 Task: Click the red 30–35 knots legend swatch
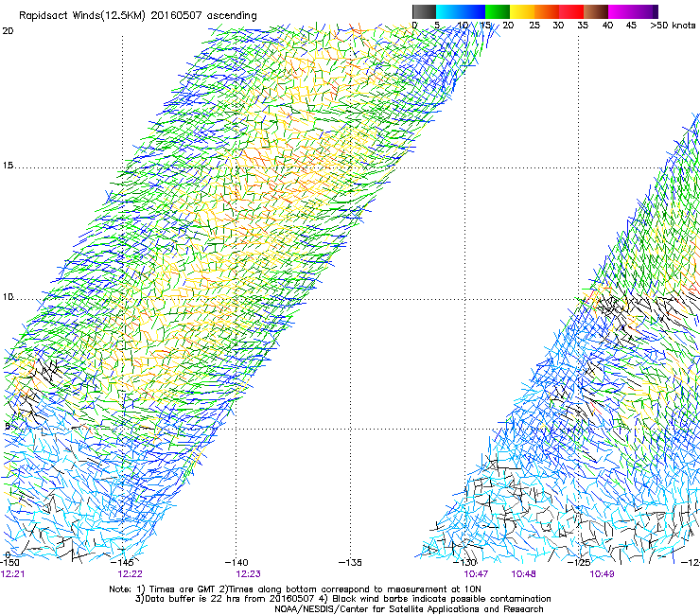571,11
